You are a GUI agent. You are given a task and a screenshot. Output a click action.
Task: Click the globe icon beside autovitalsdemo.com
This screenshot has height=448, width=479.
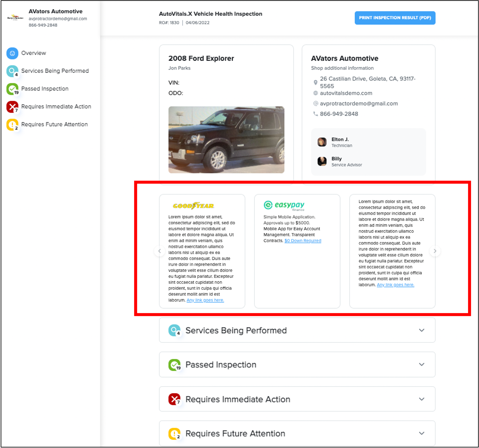(x=315, y=93)
